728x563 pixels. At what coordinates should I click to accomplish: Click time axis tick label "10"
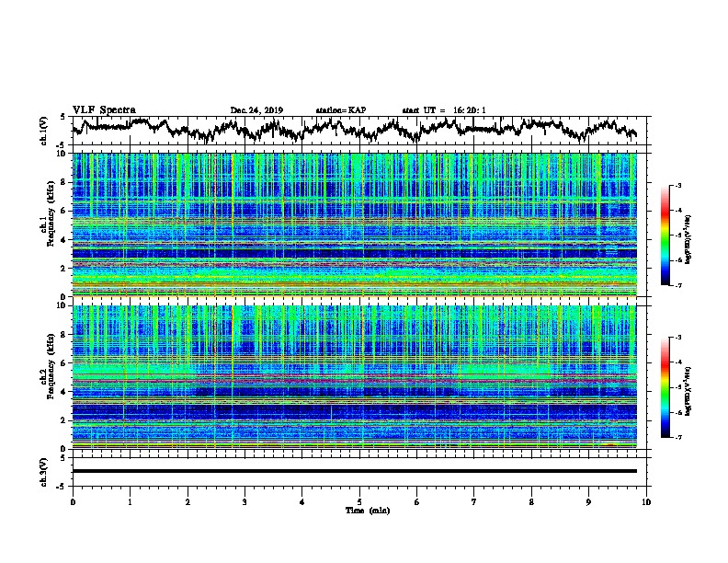coord(646,502)
